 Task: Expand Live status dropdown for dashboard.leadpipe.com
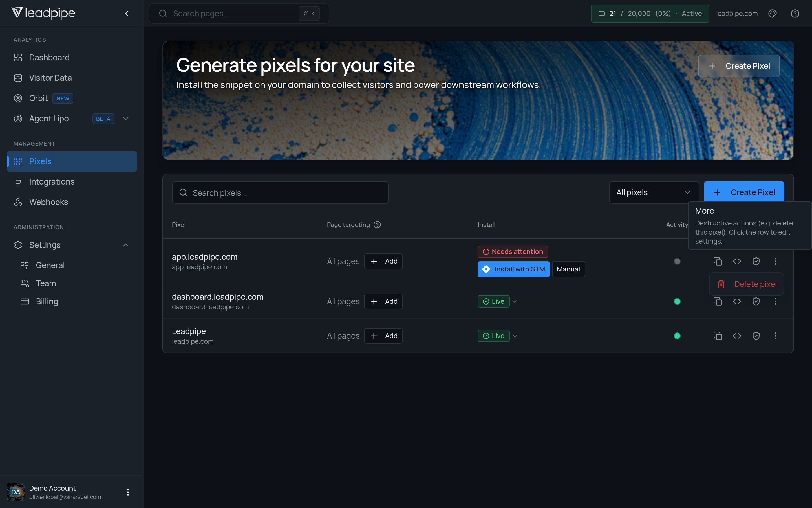pyautogui.click(x=515, y=301)
